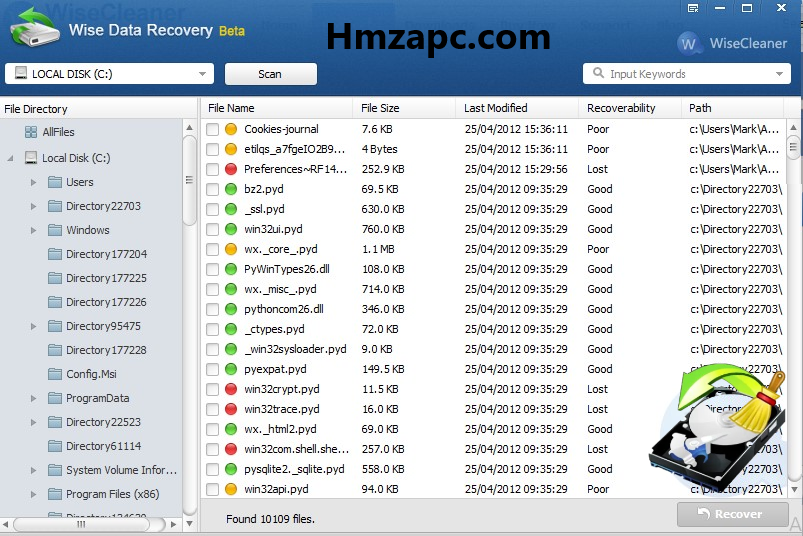Viewport: 803px width, 536px height.
Task: Expand the ProgramData tree node
Action: (33, 398)
